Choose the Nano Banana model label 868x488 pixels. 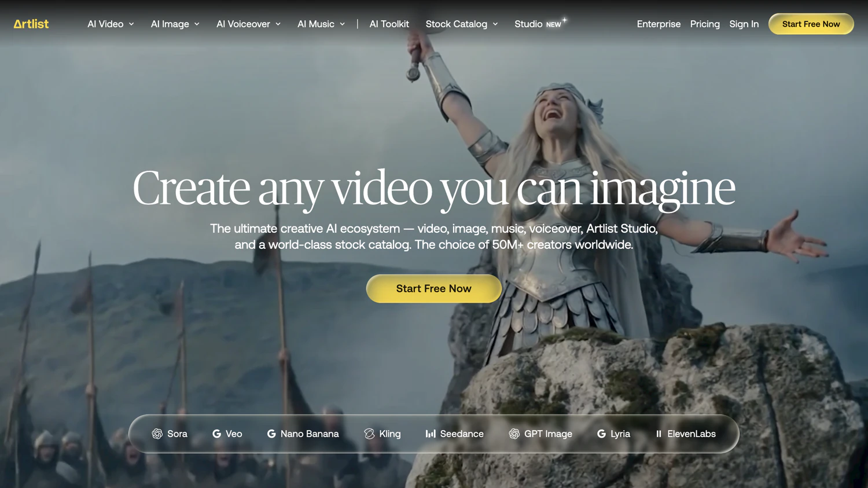tap(310, 434)
